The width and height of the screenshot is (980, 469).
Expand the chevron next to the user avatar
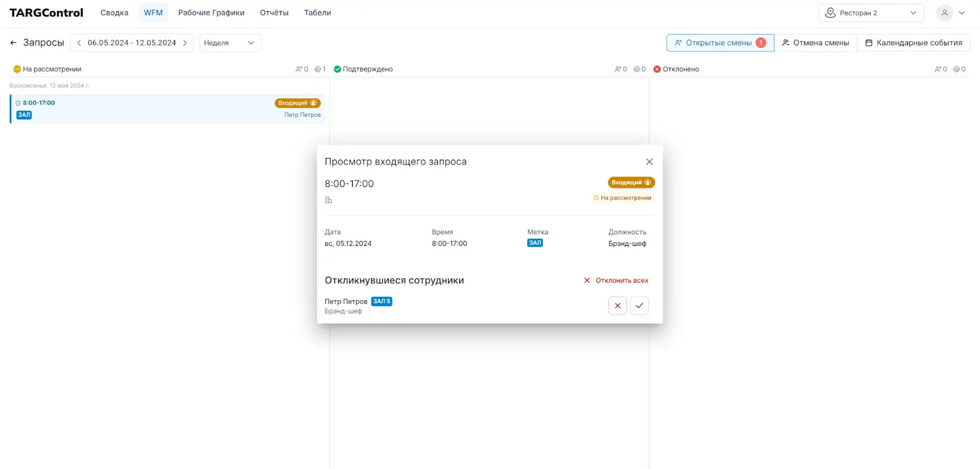962,13
